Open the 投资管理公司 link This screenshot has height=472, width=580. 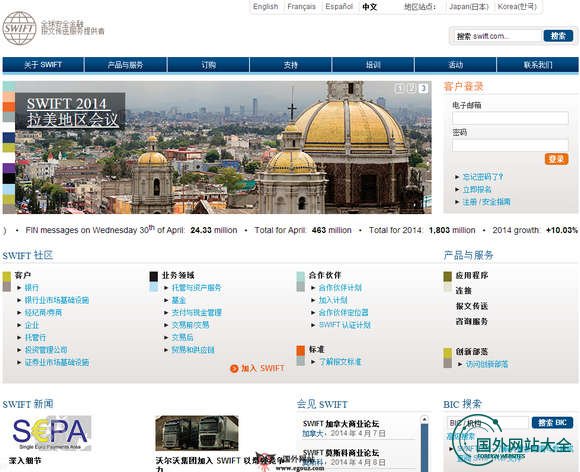46,350
